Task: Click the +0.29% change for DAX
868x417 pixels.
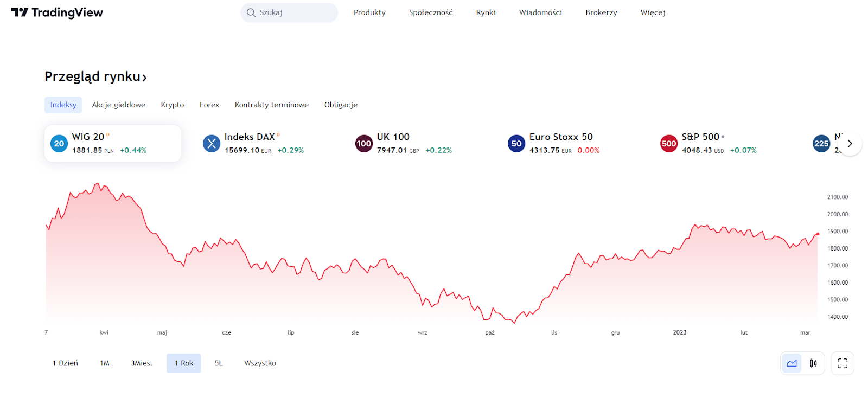Action: (x=291, y=150)
